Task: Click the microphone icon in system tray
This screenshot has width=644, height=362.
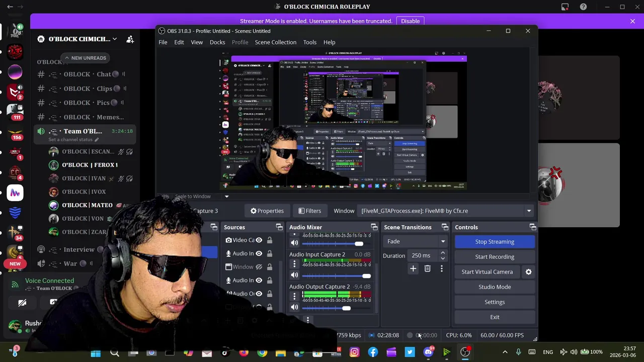Action: (x=518, y=352)
